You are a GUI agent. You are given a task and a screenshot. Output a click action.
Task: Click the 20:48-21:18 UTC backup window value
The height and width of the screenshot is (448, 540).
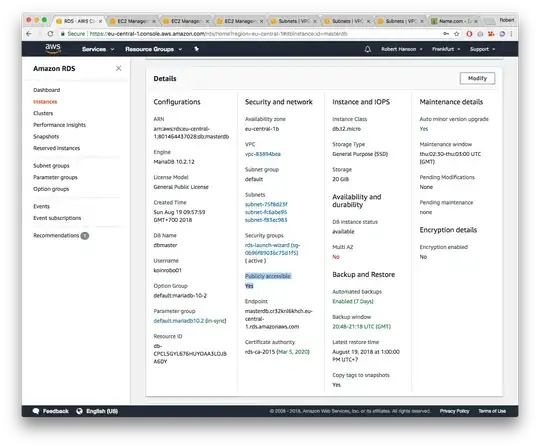361,326
